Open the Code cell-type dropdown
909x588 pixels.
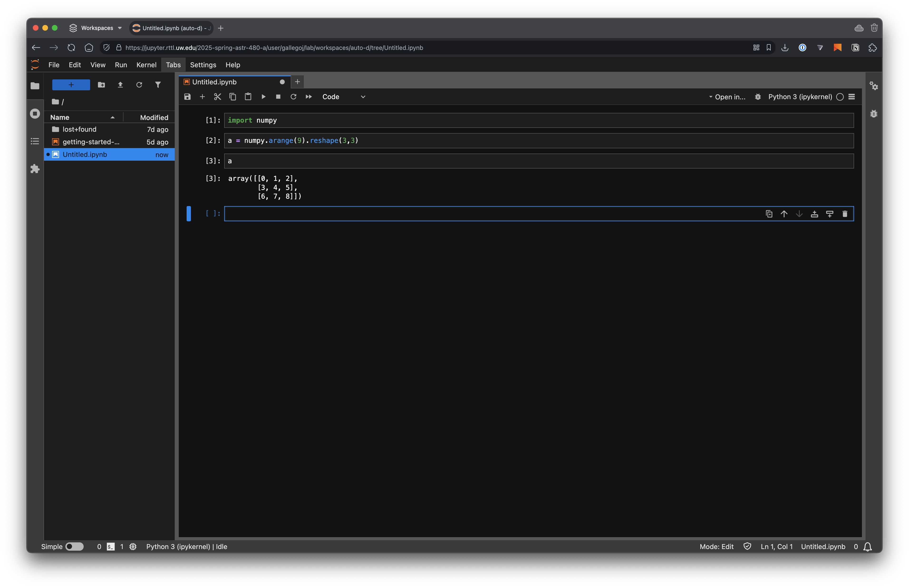(x=343, y=96)
